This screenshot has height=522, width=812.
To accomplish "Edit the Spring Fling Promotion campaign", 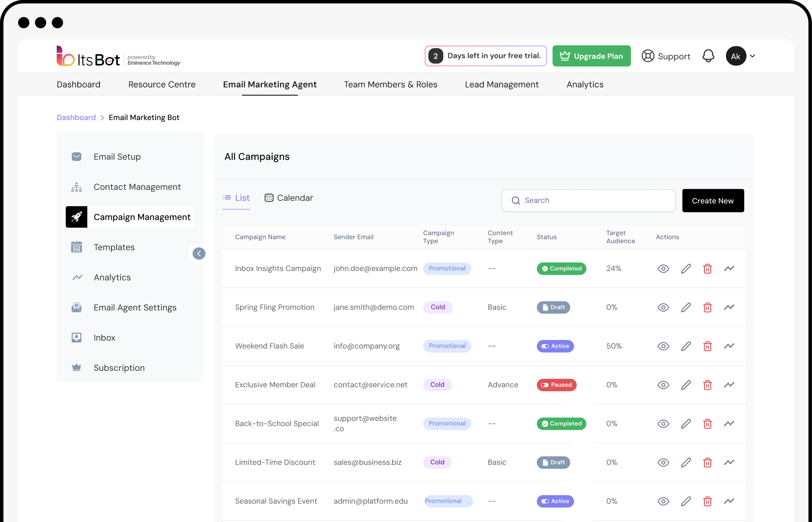I will click(686, 307).
